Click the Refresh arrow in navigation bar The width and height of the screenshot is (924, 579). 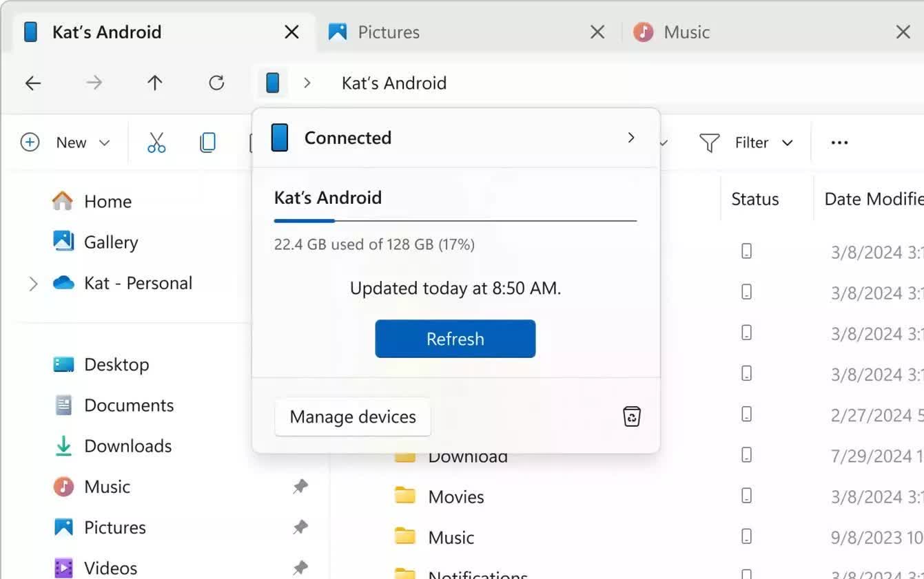(x=216, y=83)
